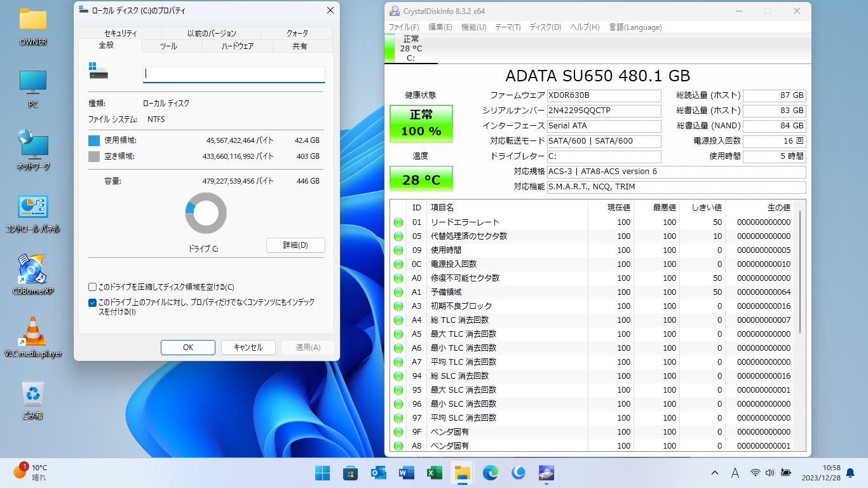Viewport: 868px width, 488px height.
Task: Click green 正常 100% health status button
Action: [421, 123]
